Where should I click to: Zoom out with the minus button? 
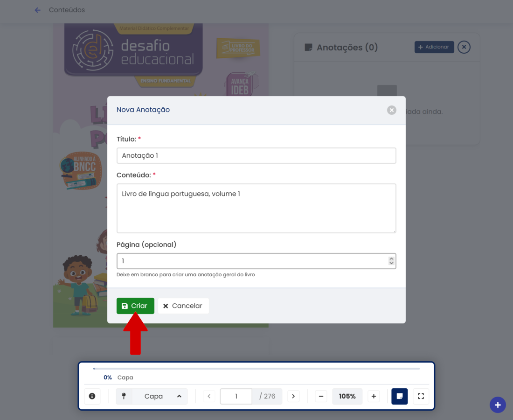click(321, 396)
